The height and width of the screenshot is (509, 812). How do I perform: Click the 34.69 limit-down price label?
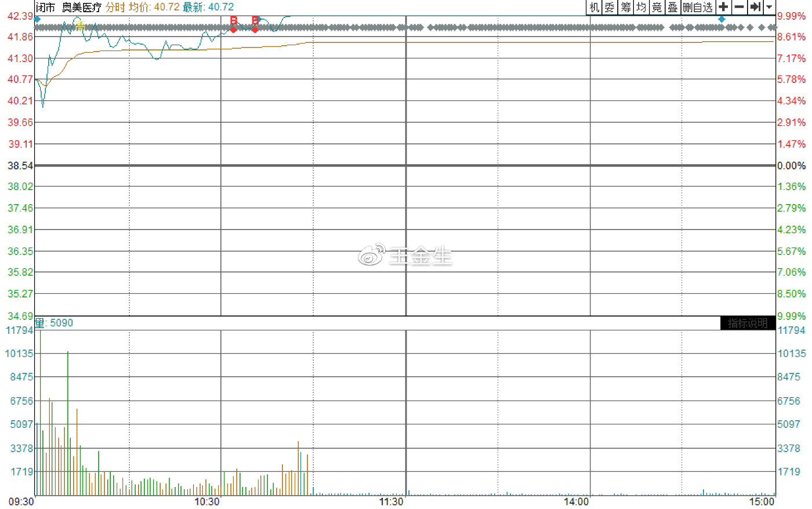[x=20, y=316]
